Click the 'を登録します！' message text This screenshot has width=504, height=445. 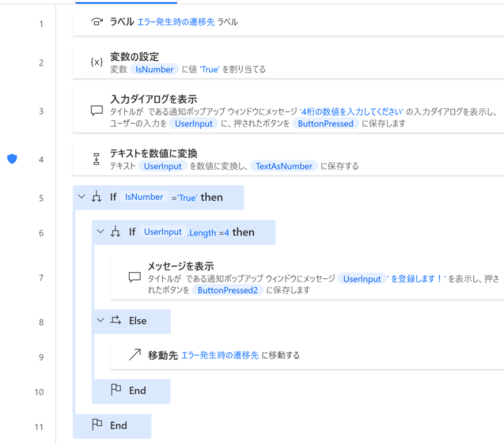tap(416, 279)
